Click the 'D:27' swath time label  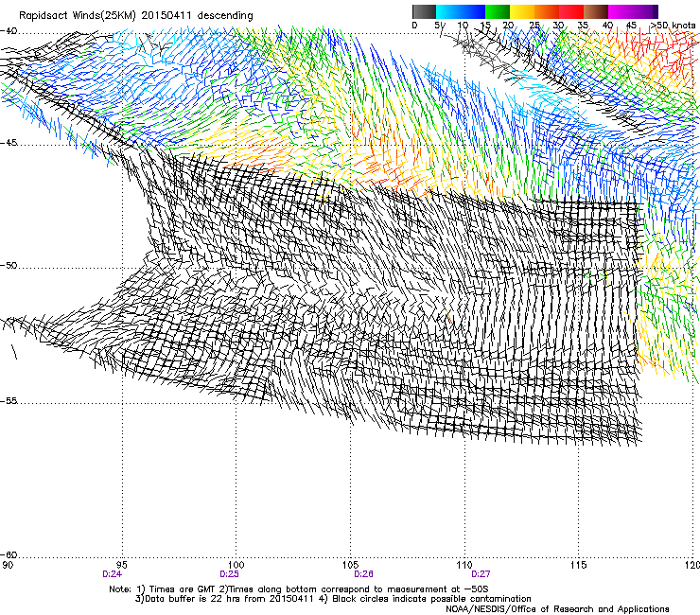click(481, 574)
